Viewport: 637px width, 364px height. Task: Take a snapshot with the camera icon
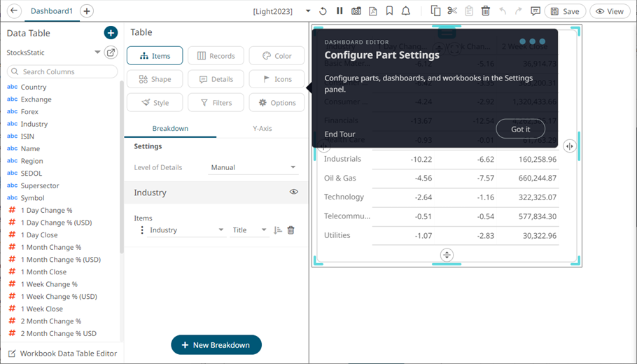point(356,11)
